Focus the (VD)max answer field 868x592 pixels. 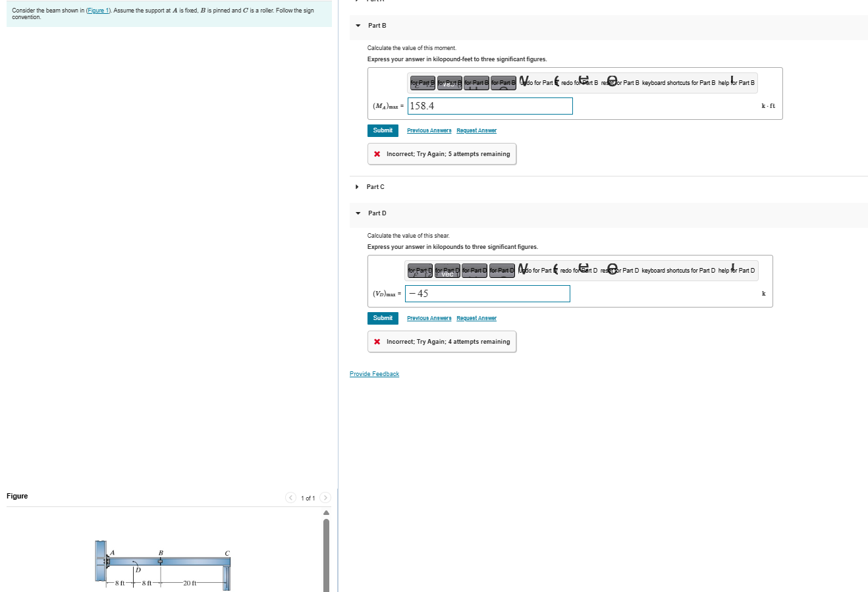coord(487,294)
